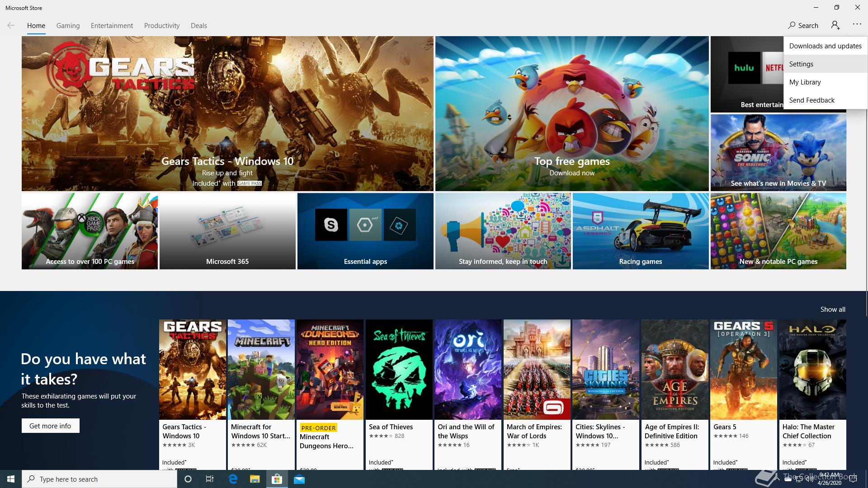Switch to the Home tab
The width and height of the screenshot is (868, 488).
pos(36,26)
